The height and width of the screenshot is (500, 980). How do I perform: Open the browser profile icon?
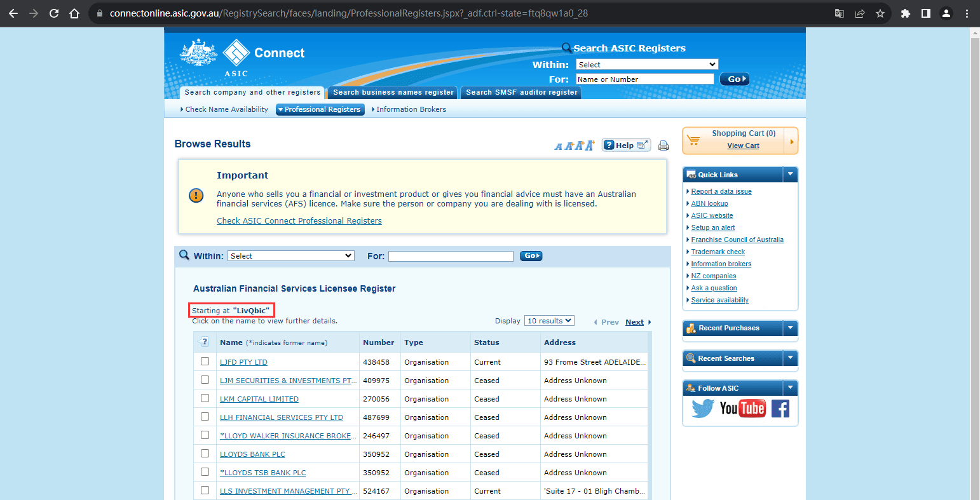[x=946, y=13]
